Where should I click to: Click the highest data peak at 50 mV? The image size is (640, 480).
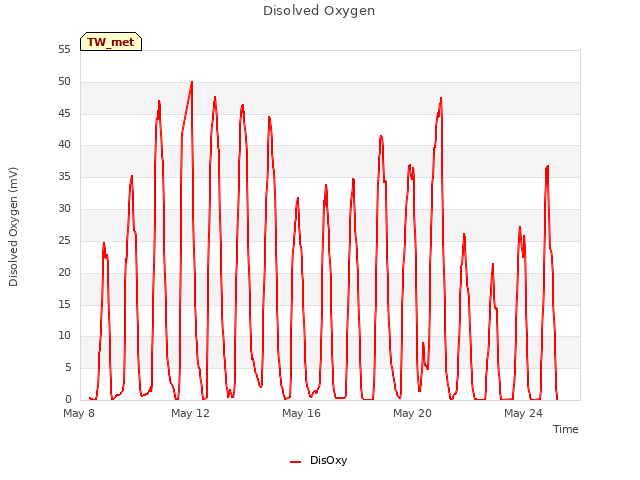point(192,82)
